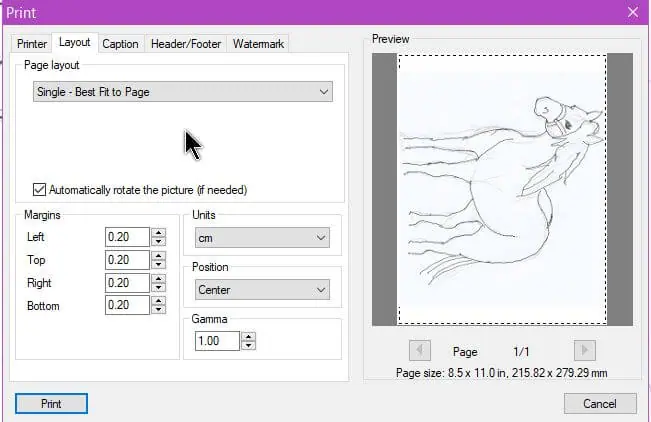The image size is (651, 422).
Task: Open the Page layout dropdown
Action: [x=183, y=92]
